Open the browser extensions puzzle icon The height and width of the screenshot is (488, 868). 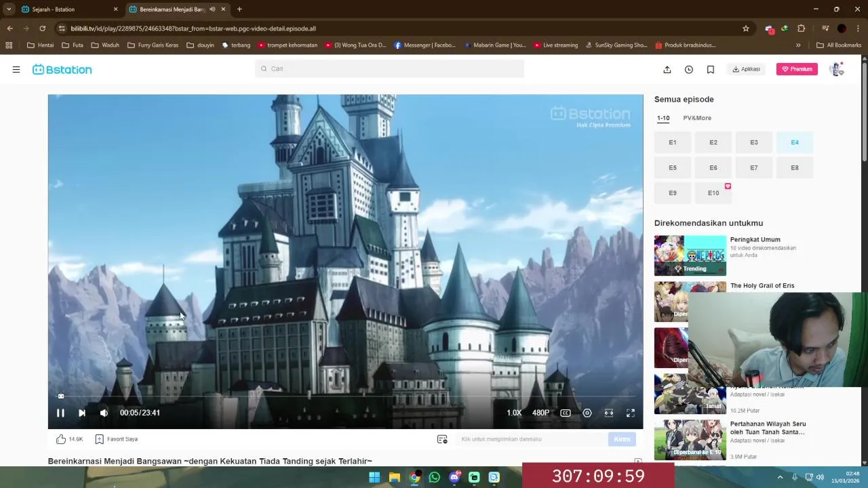coord(802,28)
